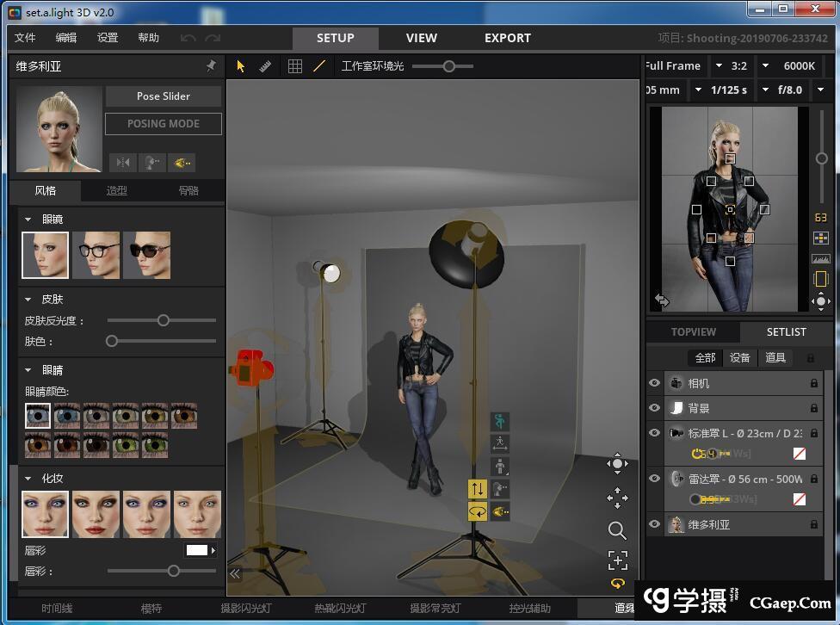The image size is (840, 625).
Task: Click the POSING MODE button
Action: 163,124
